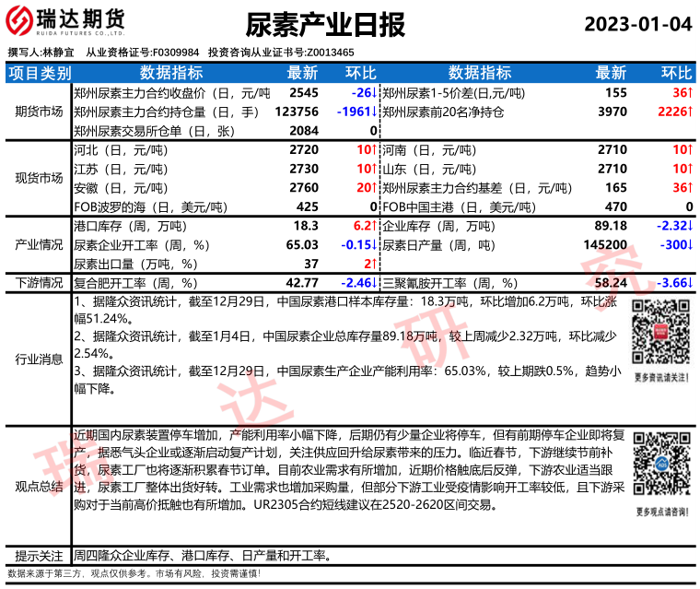This screenshot has height=589, width=700.
Task: Click the 产业情况 category cell
Action: pos(39,244)
